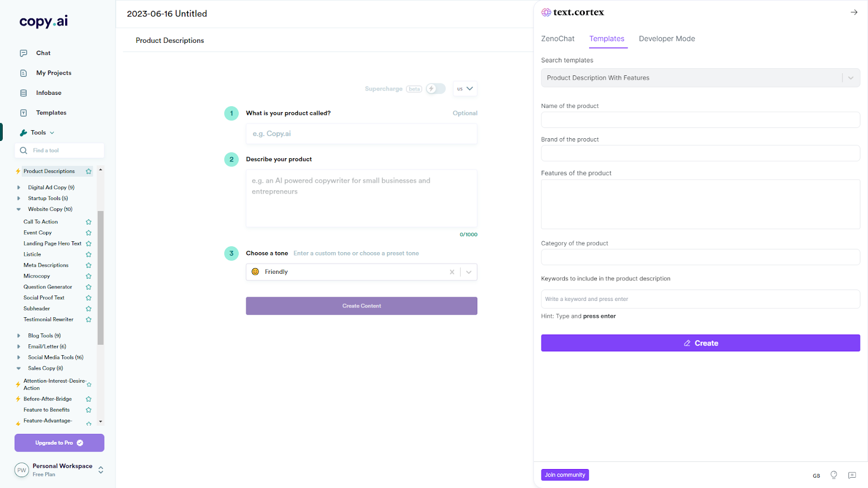Click lightning icon beside Before-After-Bridge
Screen dimensions: 868x488
point(18,399)
